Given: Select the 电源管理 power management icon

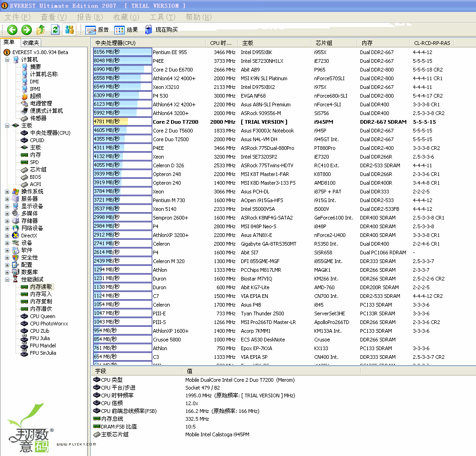Looking at the screenshot, I should point(24,104).
